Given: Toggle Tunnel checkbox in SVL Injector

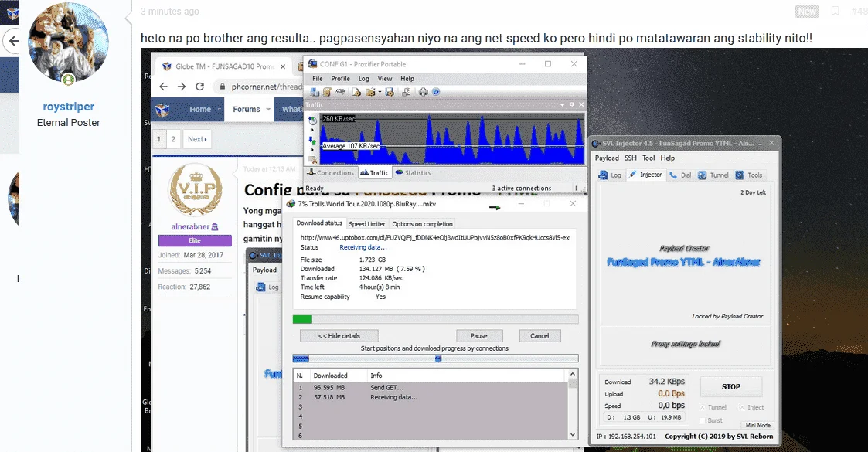Looking at the screenshot, I should click(x=703, y=407).
